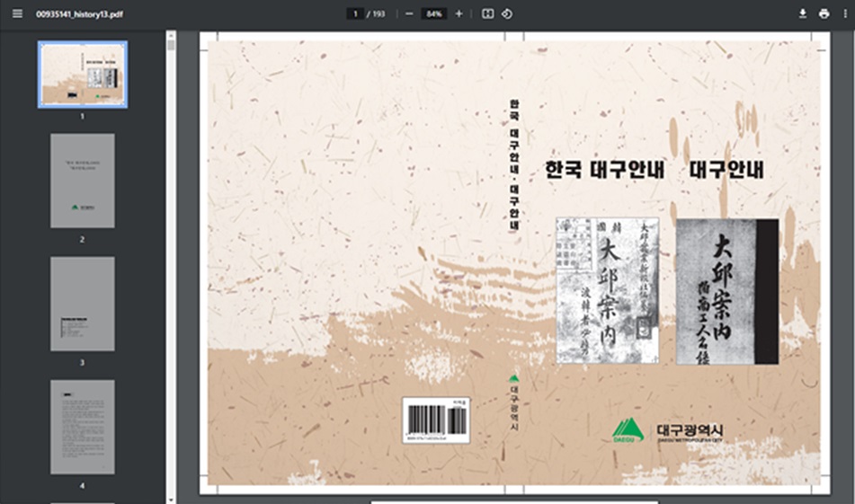Screen dimensions: 855x504
Task: Click the Daegu city logo on cover
Action: (x=629, y=430)
